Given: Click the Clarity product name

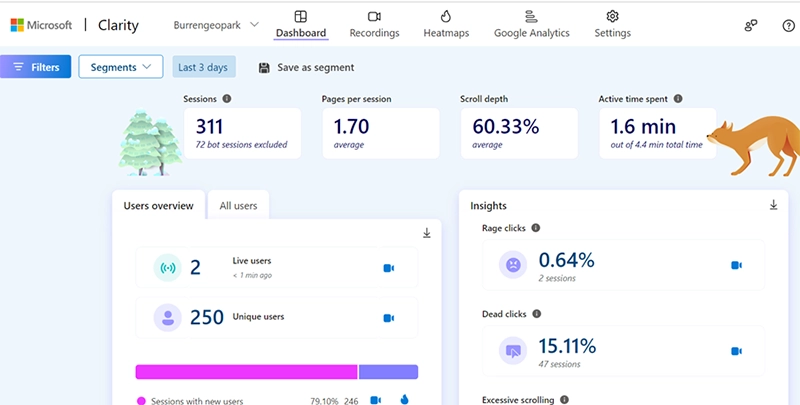Looking at the screenshot, I should click(118, 26).
